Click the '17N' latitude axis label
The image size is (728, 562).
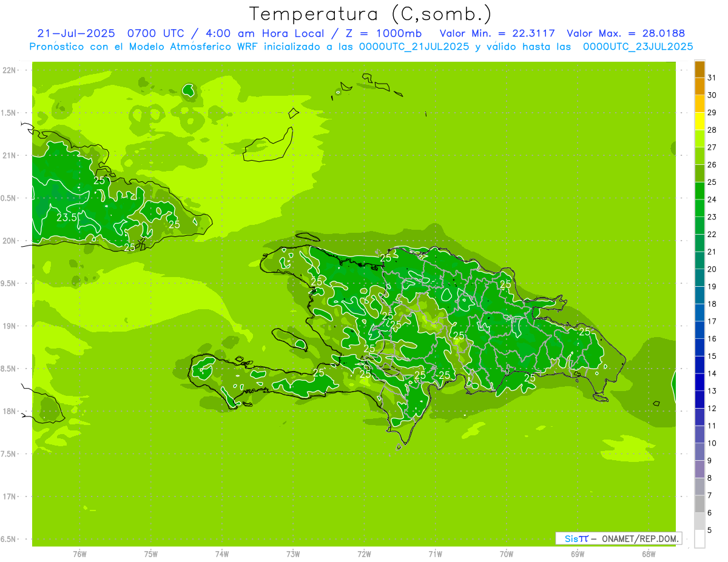pyautogui.click(x=9, y=497)
